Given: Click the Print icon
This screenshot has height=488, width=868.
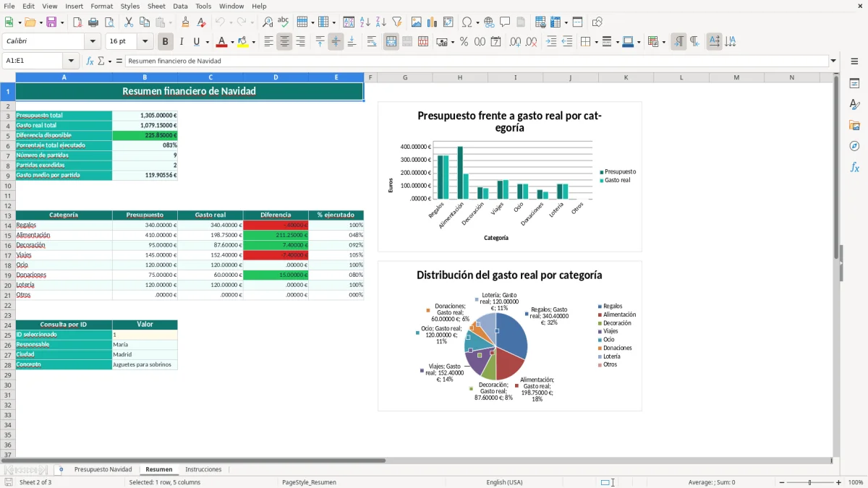Looking at the screenshot, I should coord(93,22).
